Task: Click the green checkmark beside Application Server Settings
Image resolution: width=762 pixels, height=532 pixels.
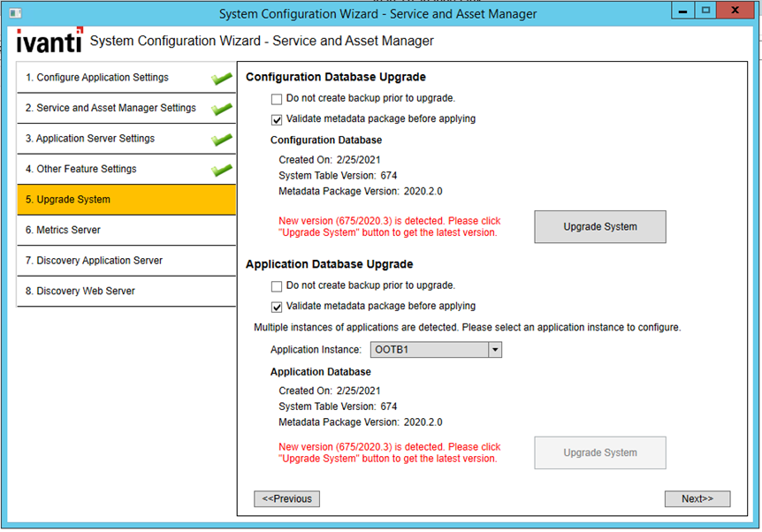Action: tap(223, 138)
